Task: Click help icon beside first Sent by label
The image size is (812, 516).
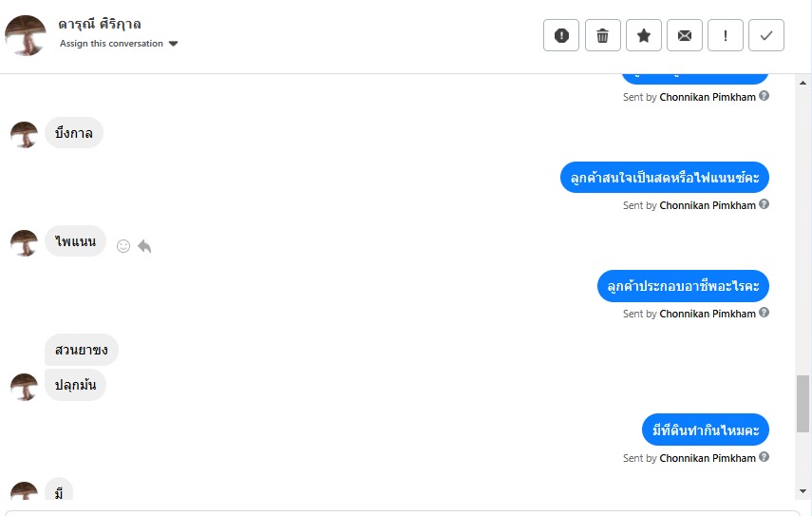Action: pos(764,96)
